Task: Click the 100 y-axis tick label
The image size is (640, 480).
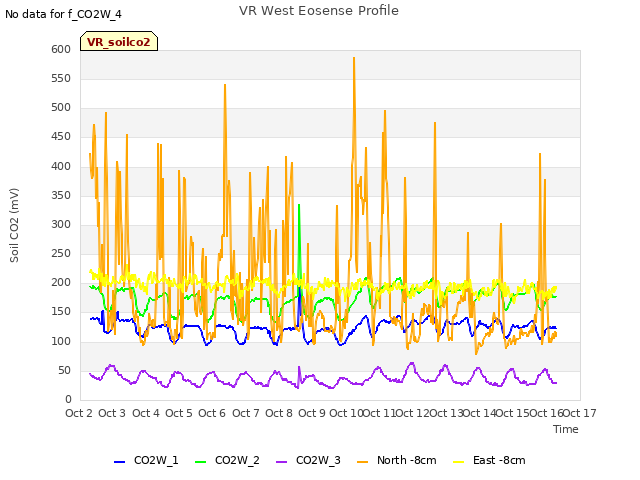Action: (61, 341)
